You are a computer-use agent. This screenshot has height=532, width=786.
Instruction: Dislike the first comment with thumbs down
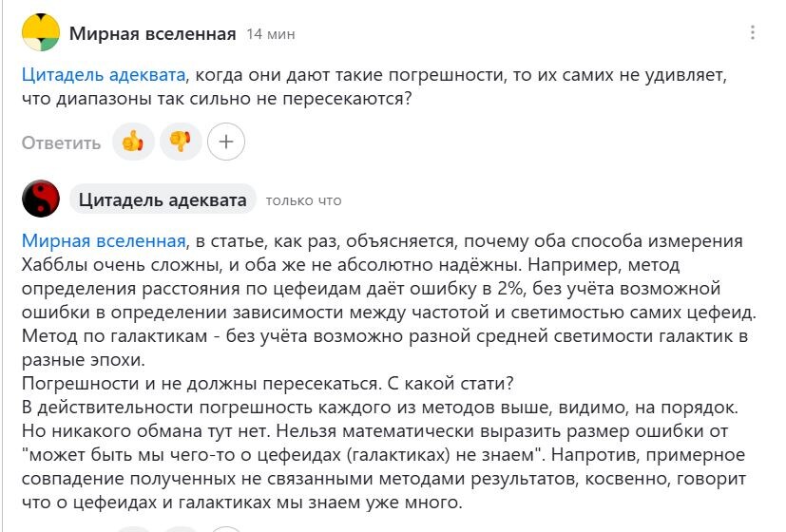[x=181, y=142]
